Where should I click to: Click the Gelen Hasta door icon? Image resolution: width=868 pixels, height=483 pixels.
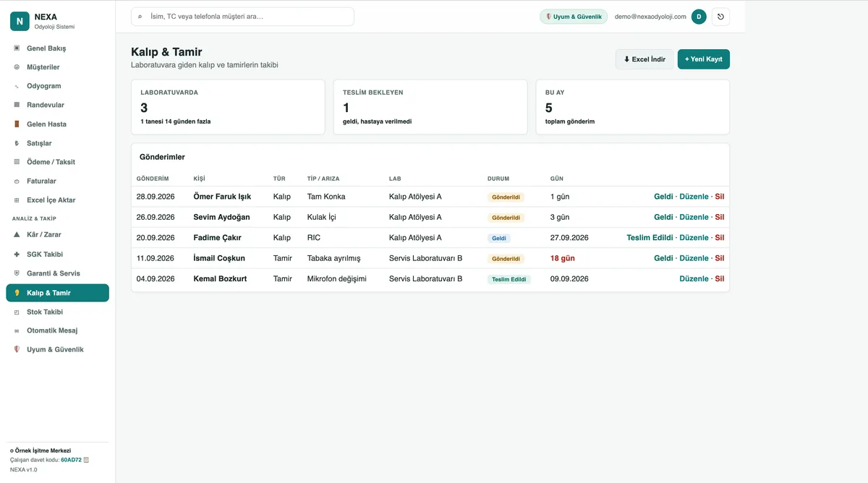point(17,124)
